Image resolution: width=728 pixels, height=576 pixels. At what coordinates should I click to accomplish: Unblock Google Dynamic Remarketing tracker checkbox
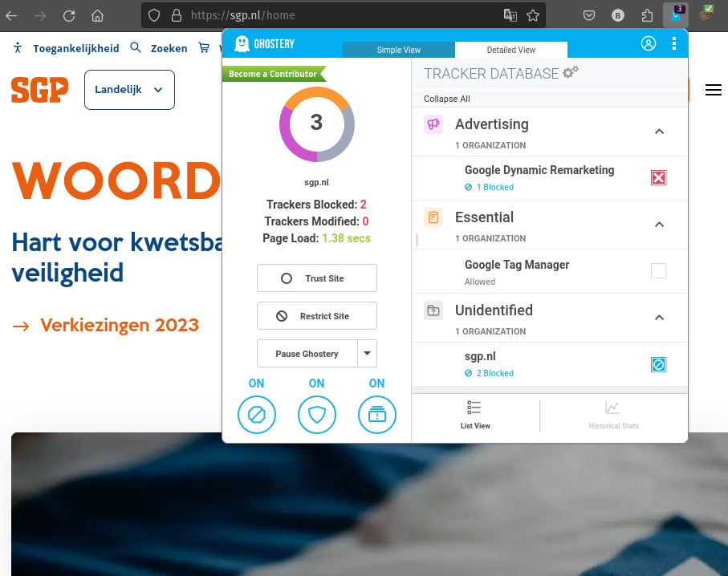pyautogui.click(x=658, y=178)
